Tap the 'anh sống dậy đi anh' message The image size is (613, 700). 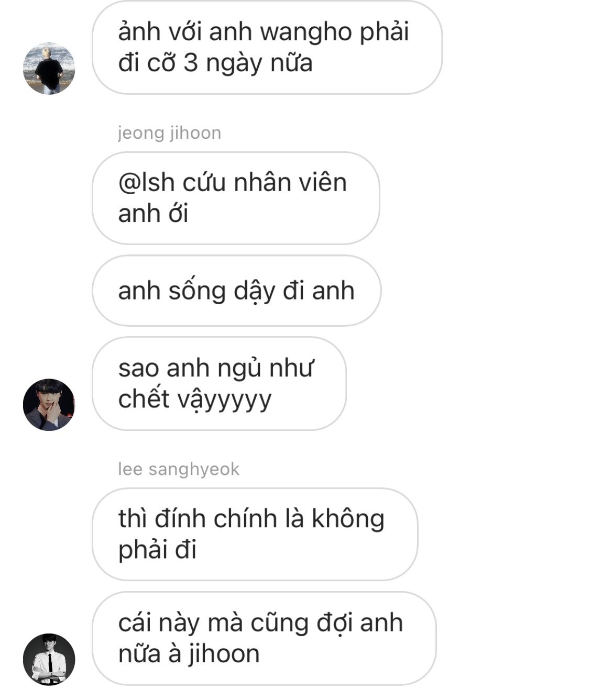pos(236,291)
